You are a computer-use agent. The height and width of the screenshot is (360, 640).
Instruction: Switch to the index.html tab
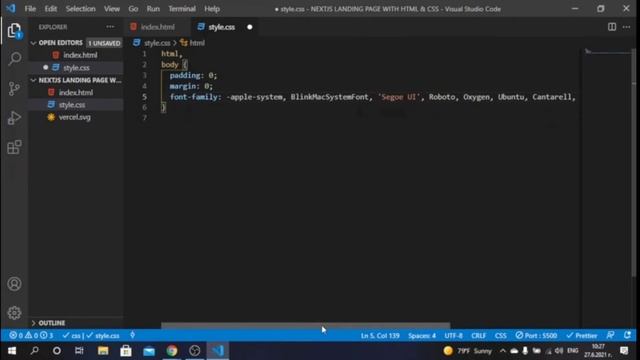[157, 27]
